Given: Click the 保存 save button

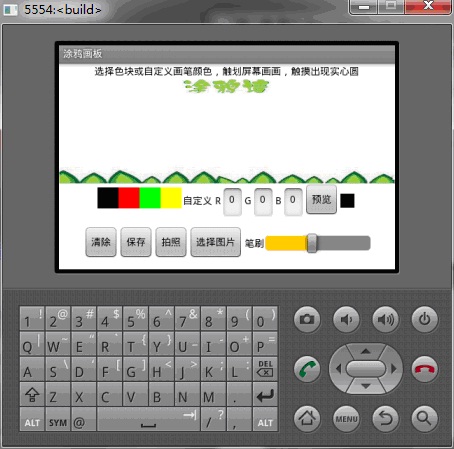Looking at the screenshot, I should point(136,242).
